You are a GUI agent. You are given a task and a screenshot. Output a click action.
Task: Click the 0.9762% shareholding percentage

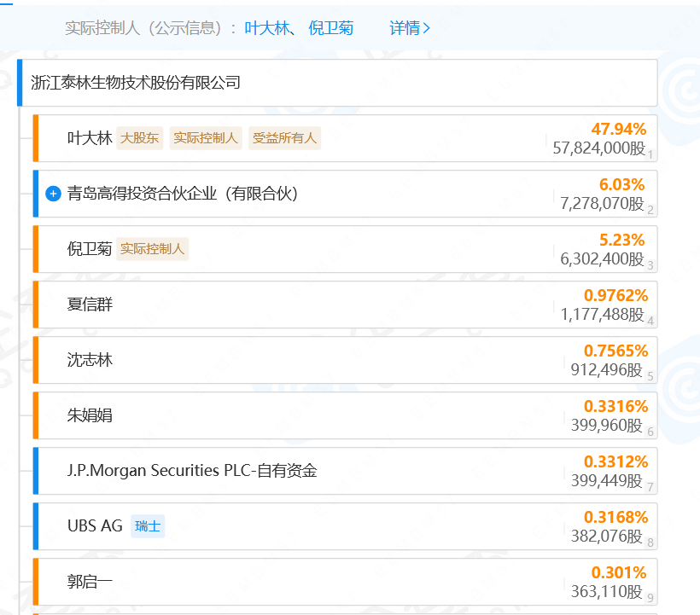(616, 296)
